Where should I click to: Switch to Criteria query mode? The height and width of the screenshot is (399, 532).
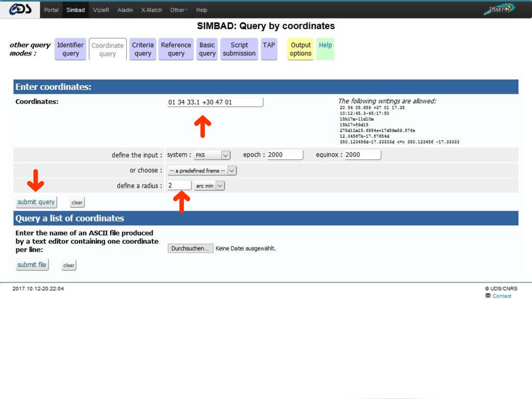(x=143, y=49)
